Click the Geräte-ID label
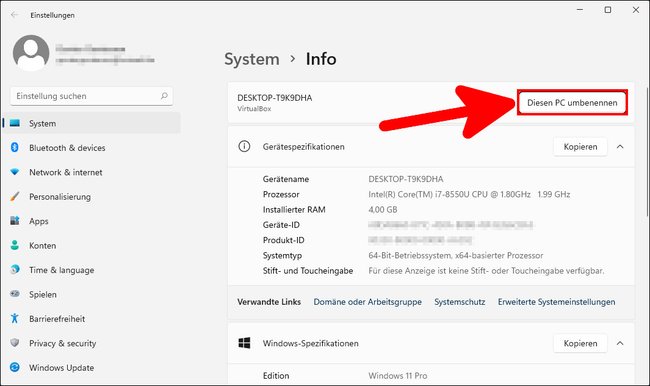The height and width of the screenshot is (386, 650). tap(281, 225)
